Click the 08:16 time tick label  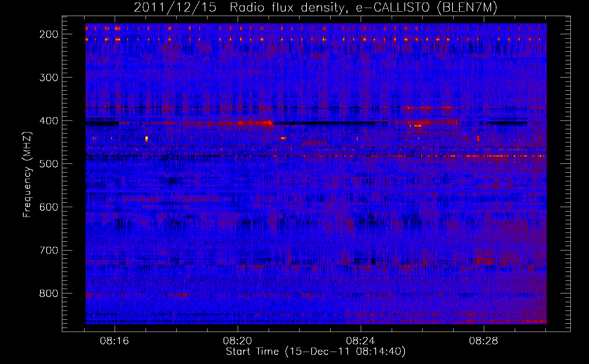(115, 341)
